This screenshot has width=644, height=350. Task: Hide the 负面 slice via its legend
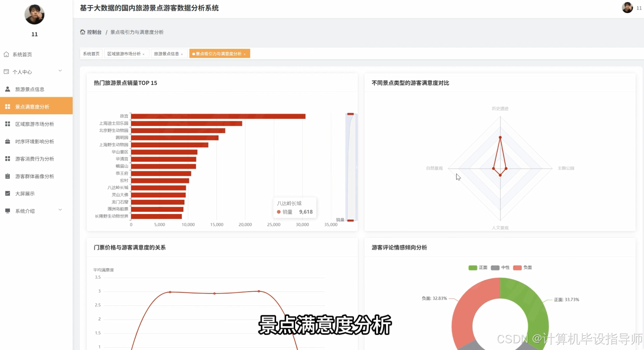pyautogui.click(x=523, y=268)
